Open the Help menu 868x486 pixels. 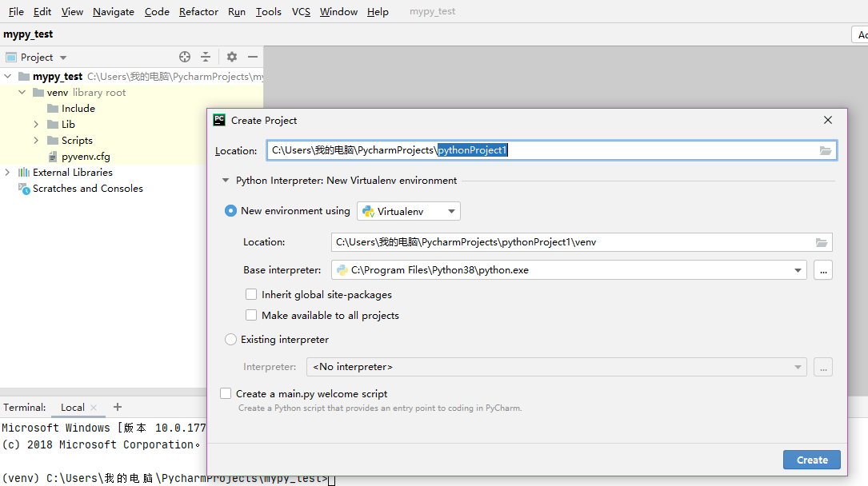coord(378,12)
